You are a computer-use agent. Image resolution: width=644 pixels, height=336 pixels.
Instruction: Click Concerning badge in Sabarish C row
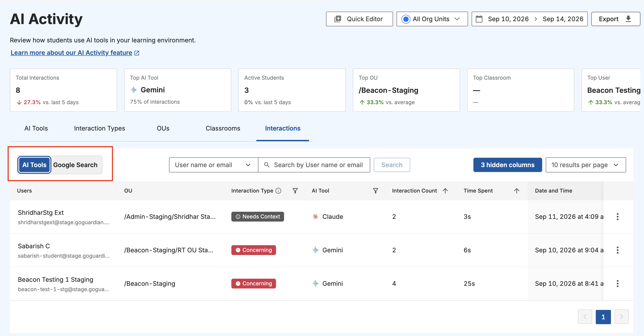(x=253, y=250)
